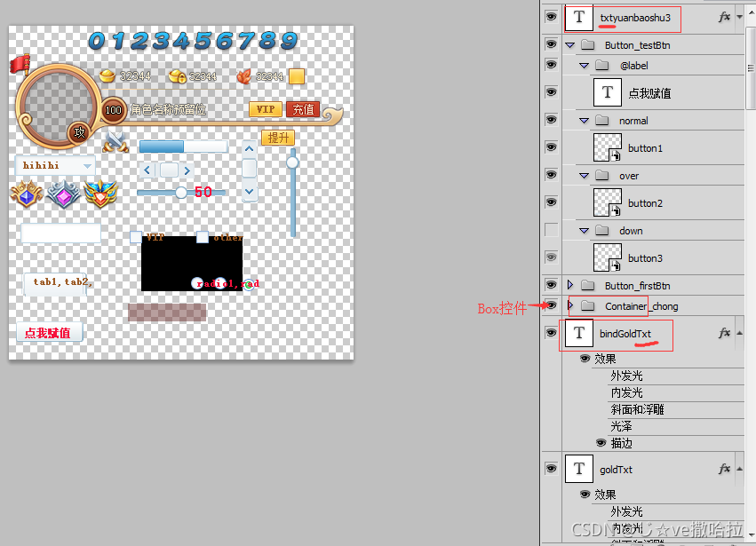Hide the Button_firstBtn group

point(551,284)
